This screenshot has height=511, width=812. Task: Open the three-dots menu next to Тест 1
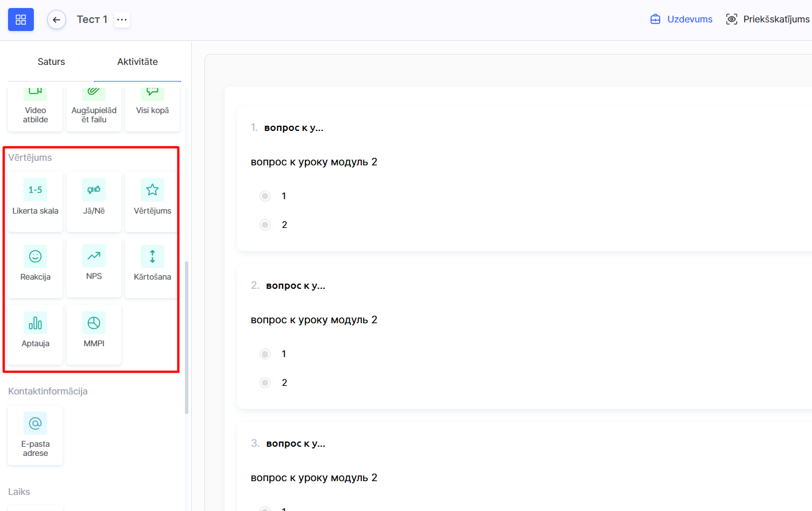click(x=122, y=20)
